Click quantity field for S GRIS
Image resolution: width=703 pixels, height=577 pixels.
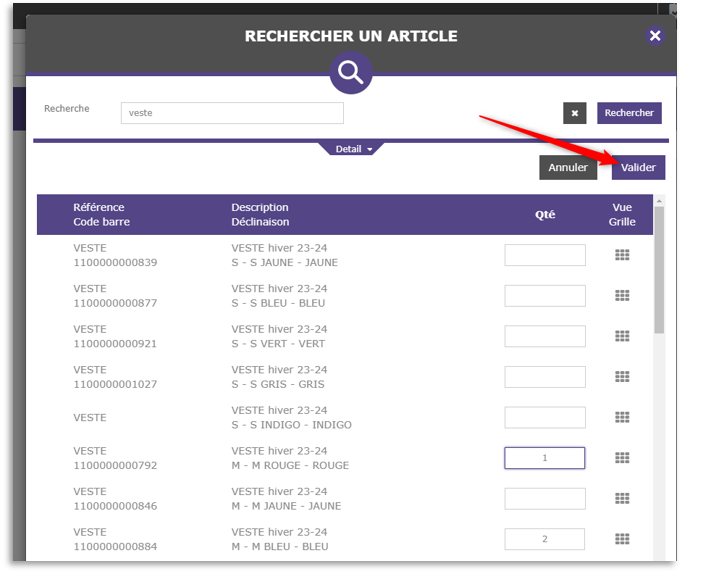[545, 377]
